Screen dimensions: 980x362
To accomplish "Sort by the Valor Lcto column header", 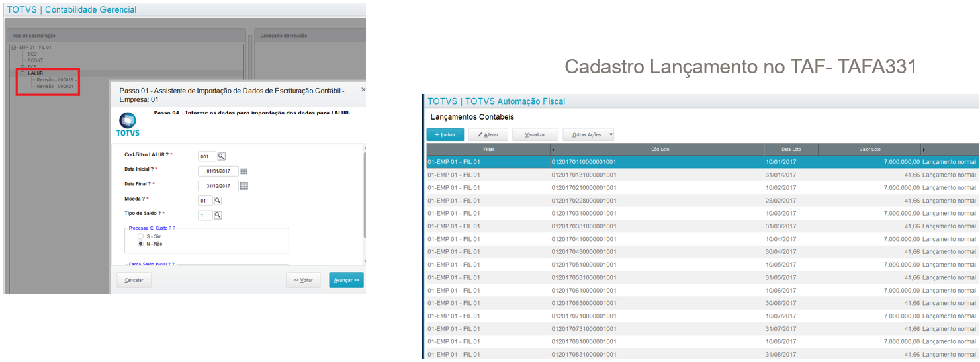I will click(x=869, y=150).
